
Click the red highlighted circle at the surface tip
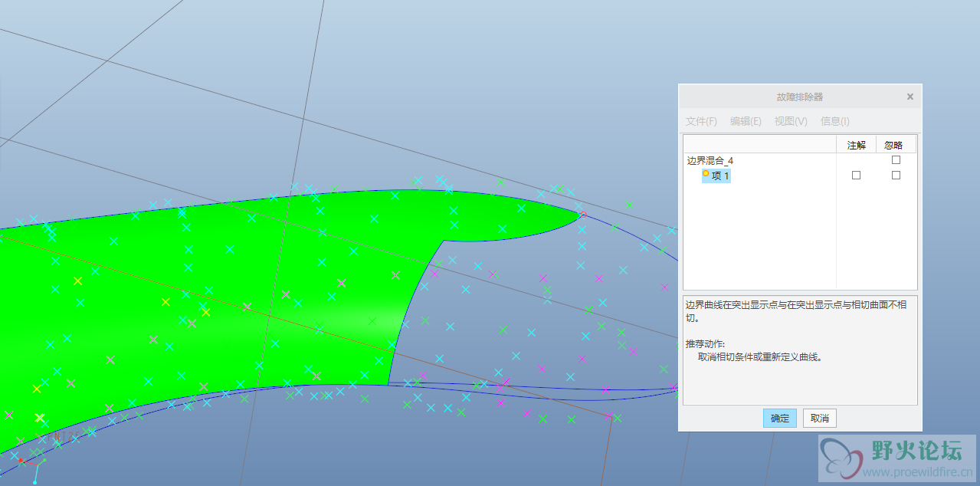[x=582, y=215]
